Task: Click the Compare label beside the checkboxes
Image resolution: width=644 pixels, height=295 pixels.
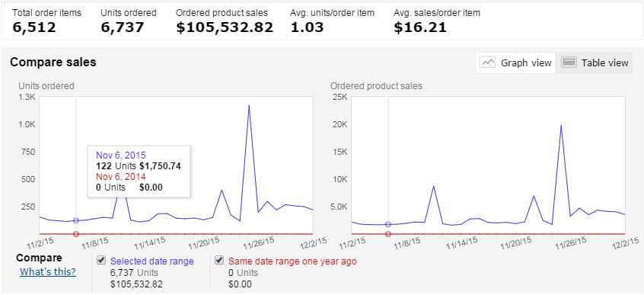Action: (39, 258)
